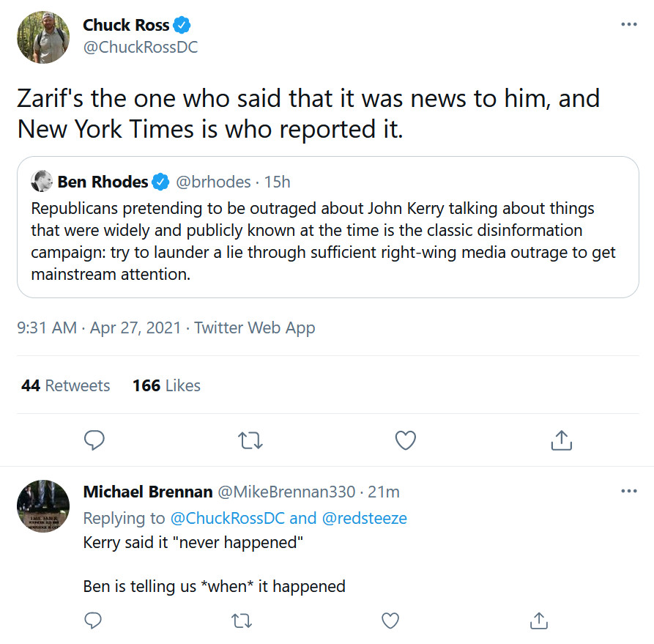Reply to Chuck Ross's main tweet

pyautogui.click(x=94, y=440)
